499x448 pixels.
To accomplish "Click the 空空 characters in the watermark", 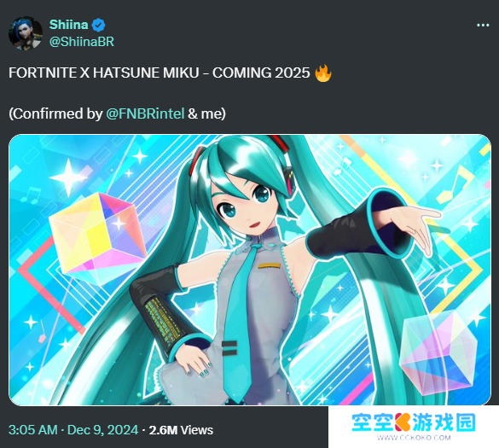I will click(373, 422).
